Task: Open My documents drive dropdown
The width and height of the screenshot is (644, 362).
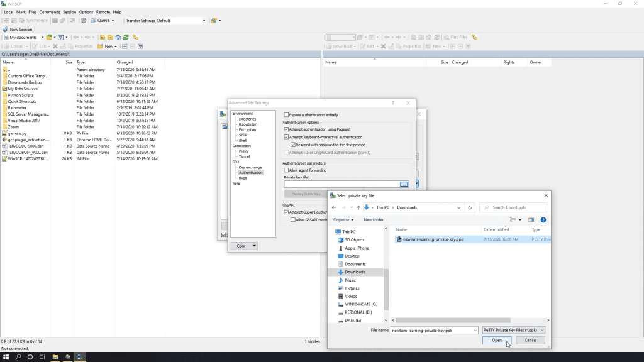Action: 43,37
